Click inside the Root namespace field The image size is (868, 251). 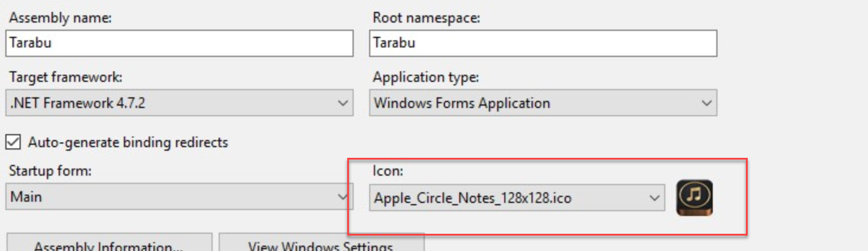(x=542, y=43)
